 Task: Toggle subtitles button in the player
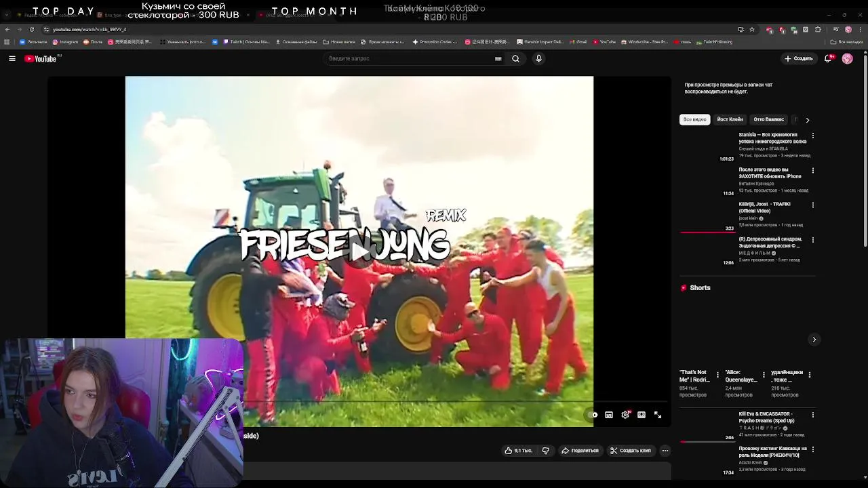click(x=609, y=415)
